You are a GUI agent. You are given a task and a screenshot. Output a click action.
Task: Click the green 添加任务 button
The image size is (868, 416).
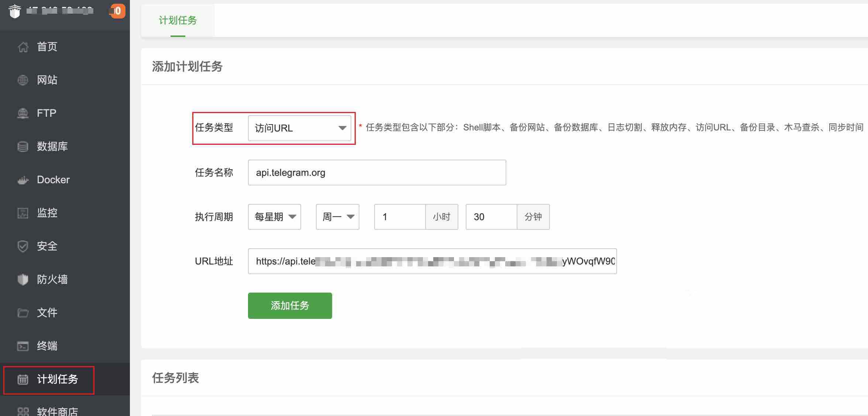pos(290,306)
